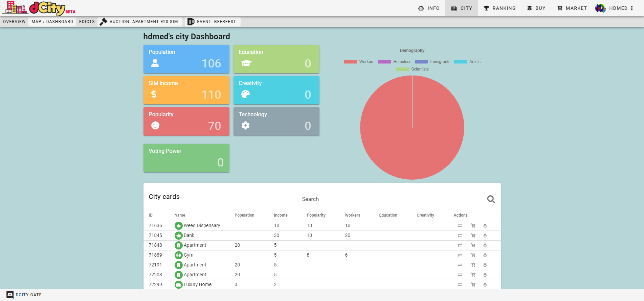Viewport: 644px width, 301px height.
Task: Open the Auction: Apartment 920 SIM link
Action: tap(139, 22)
